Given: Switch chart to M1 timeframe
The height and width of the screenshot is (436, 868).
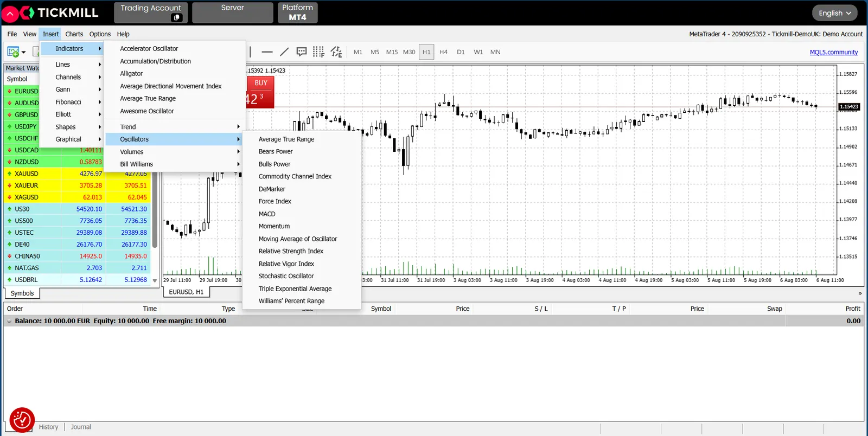Looking at the screenshot, I should (x=358, y=52).
